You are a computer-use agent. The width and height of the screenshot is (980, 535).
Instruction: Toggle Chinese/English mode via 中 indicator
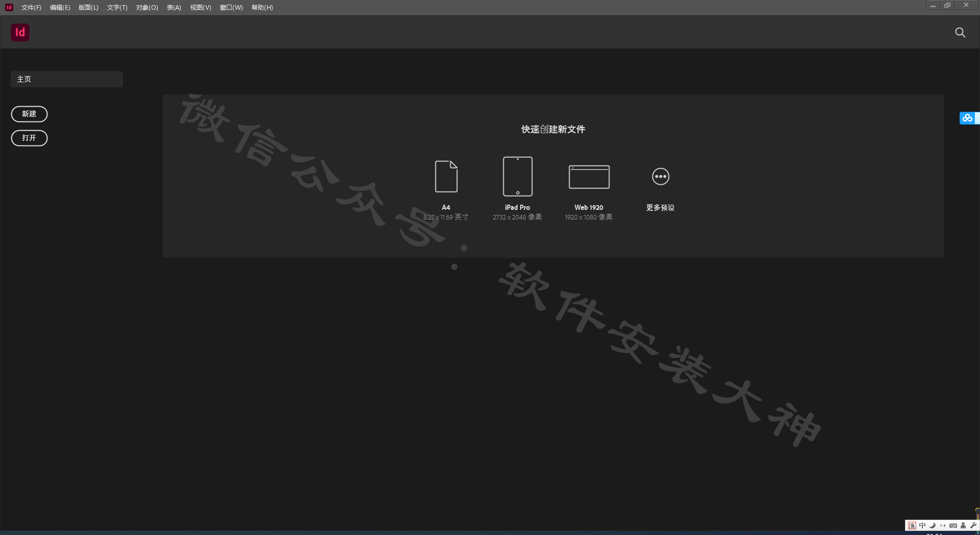[x=922, y=525]
